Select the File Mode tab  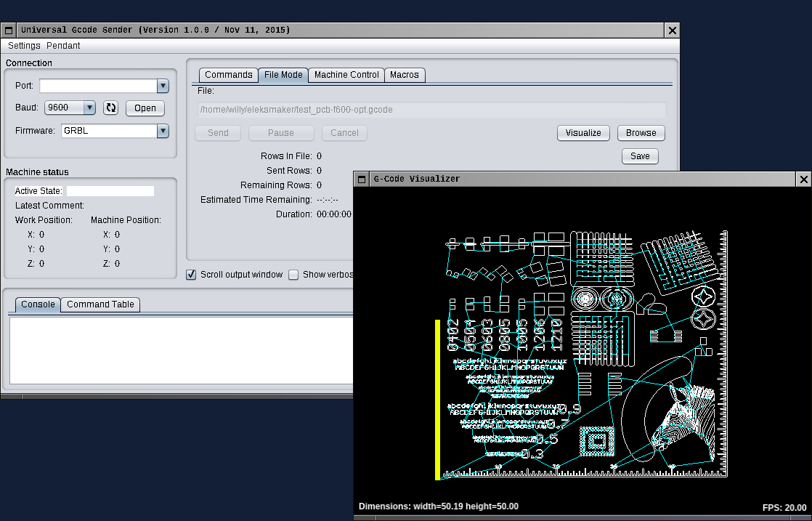coord(283,75)
